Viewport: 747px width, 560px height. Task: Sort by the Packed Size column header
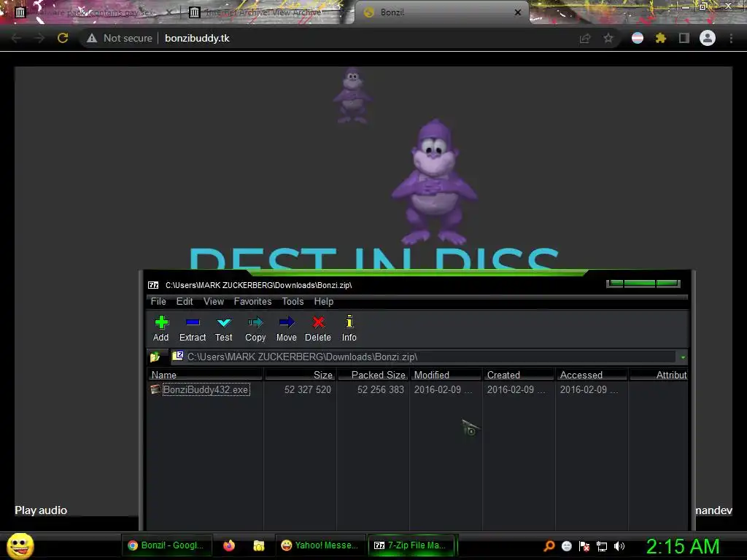tap(373, 375)
